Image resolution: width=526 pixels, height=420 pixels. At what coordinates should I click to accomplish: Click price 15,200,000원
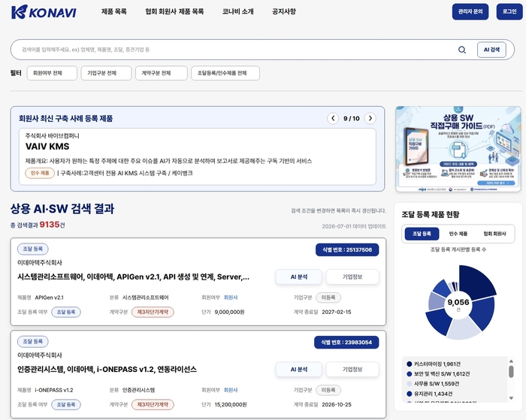pos(231,404)
